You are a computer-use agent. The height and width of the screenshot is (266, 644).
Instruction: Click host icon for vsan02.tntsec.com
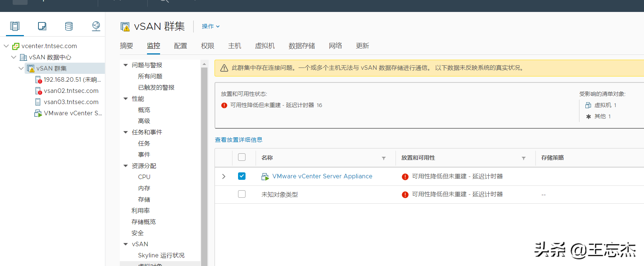[38, 91]
